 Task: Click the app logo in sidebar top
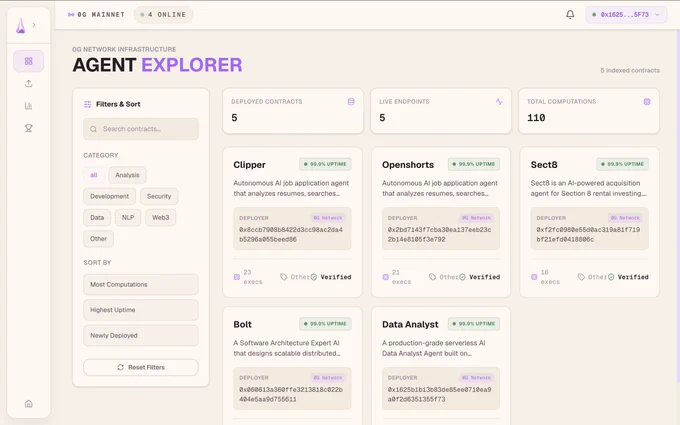click(20, 26)
